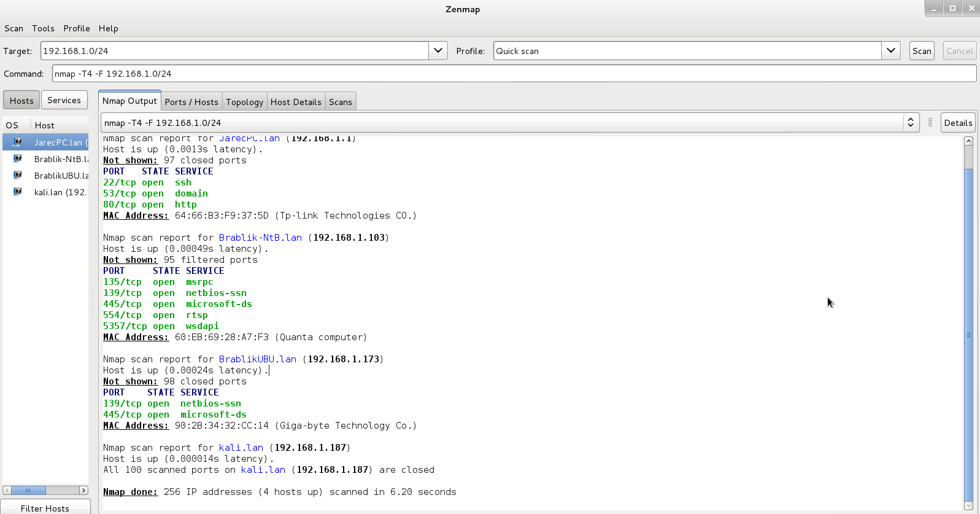This screenshot has height=514, width=980.
Task: Click the Brablik-NtB.lan hostname in output
Action: 260,238
